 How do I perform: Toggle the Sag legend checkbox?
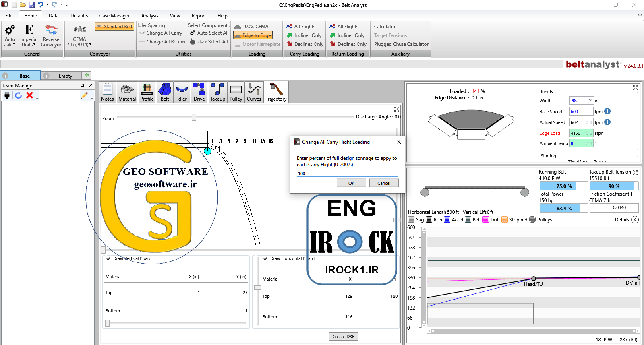(x=411, y=219)
